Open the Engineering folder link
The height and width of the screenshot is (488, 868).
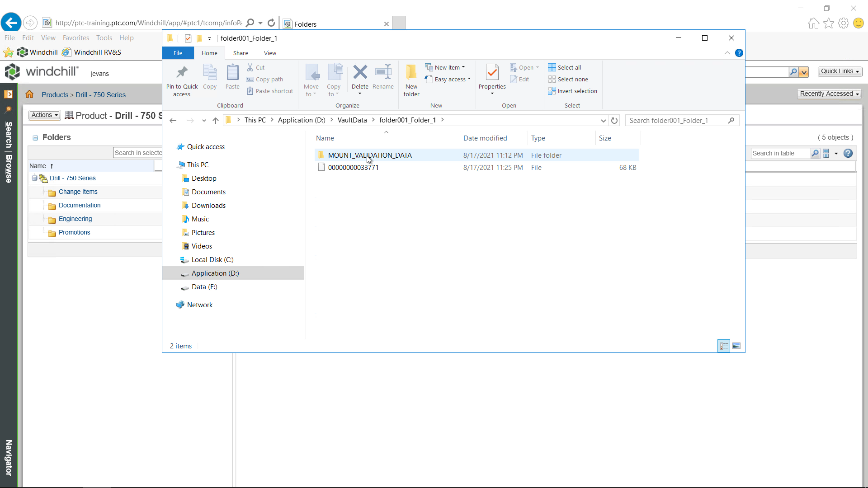tap(75, 219)
